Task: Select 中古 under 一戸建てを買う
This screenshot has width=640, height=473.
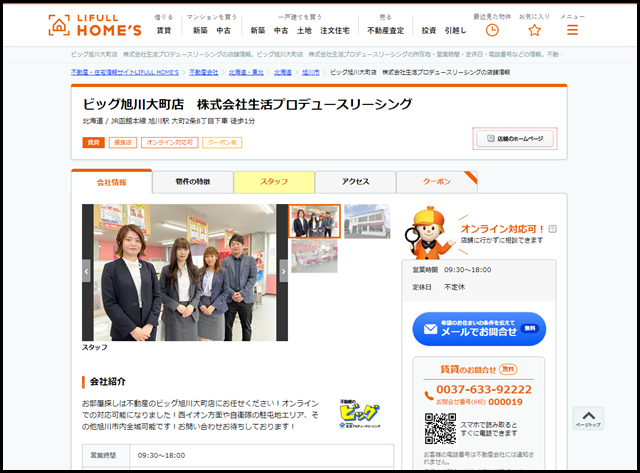Action: [281, 30]
